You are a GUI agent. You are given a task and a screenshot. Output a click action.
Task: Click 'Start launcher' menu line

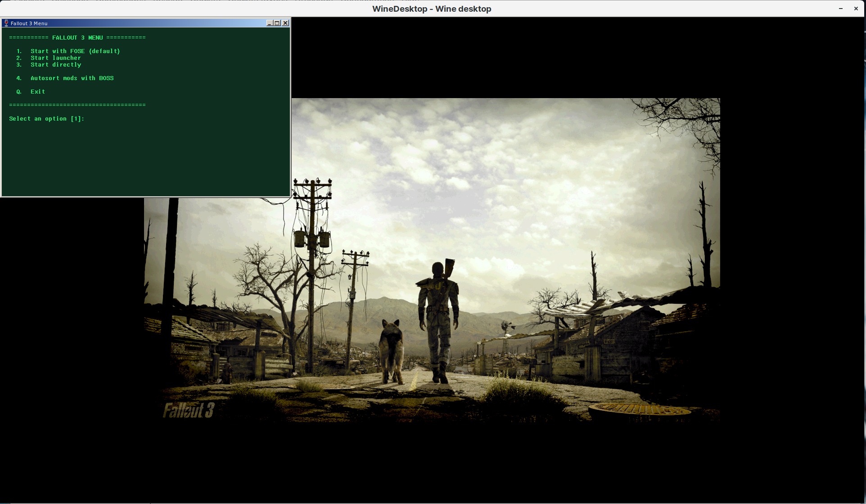[x=56, y=58]
